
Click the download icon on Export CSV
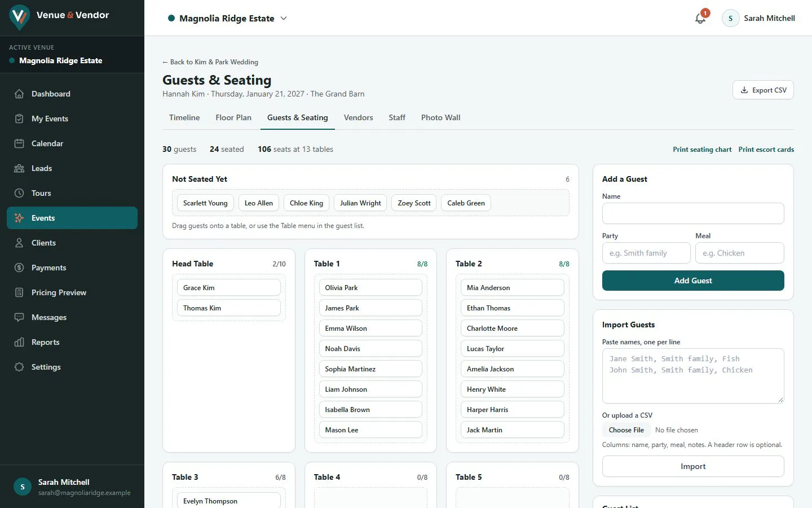pos(744,90)
